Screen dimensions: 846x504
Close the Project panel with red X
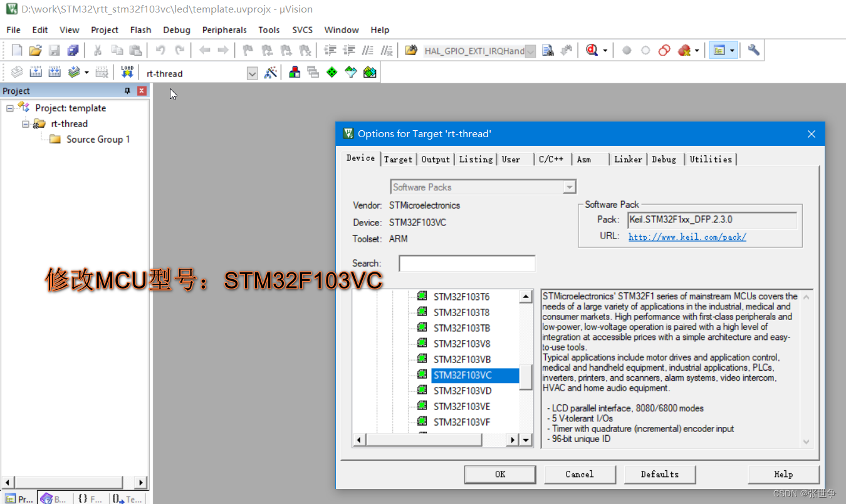pyautogui.click(x=142, y=91)
